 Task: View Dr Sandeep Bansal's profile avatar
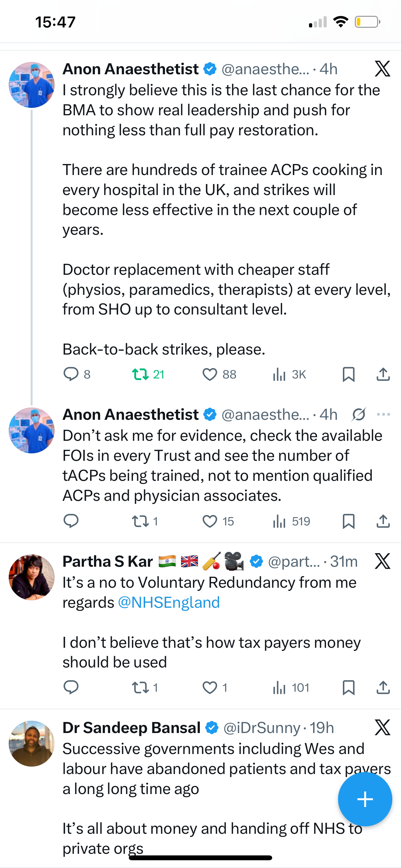(32, 744)
